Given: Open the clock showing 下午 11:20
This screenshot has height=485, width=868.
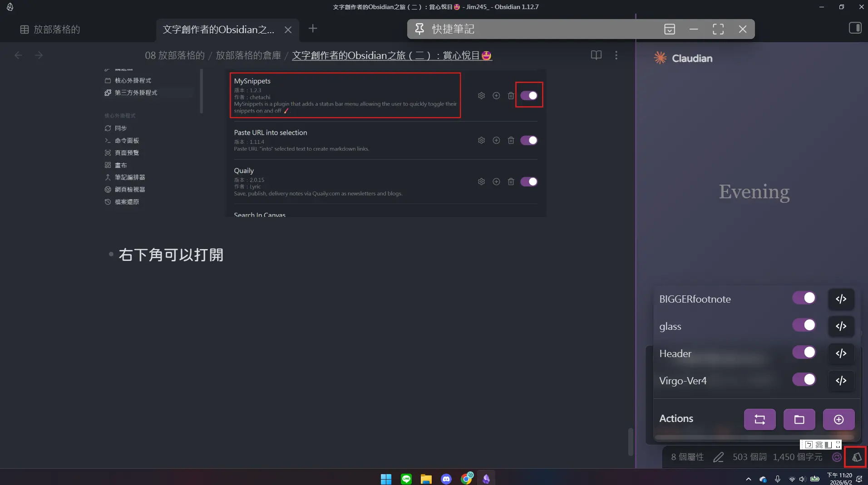Looking at the screenshot, I should click(x=840, y=479).
